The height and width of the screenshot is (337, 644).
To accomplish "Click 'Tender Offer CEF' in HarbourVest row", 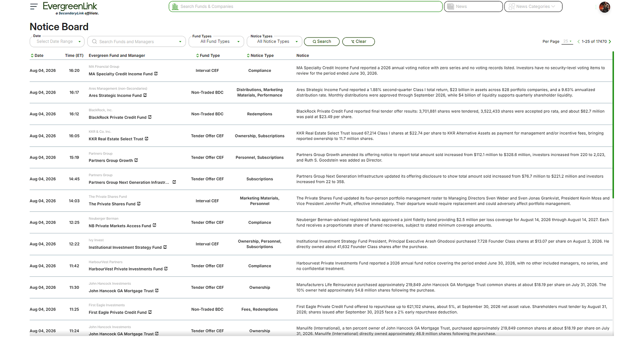I will pos(207,266).
